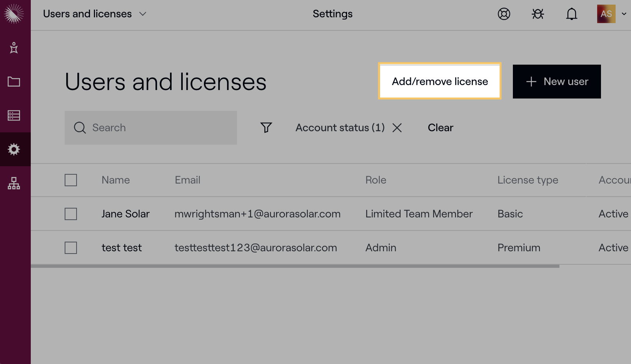Select the Jane Solar row checkbox
The width and height of the screenshot is (631, 364).
pos(71,214)
